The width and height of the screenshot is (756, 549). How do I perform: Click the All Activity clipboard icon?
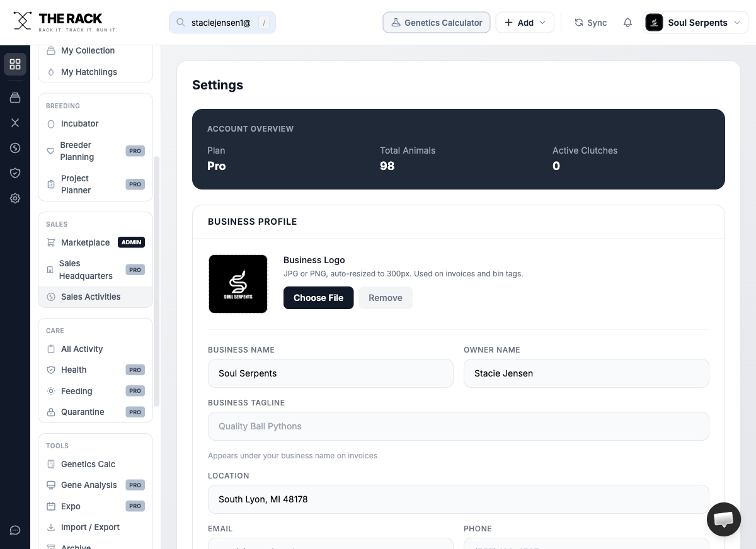tap(51, 349)
